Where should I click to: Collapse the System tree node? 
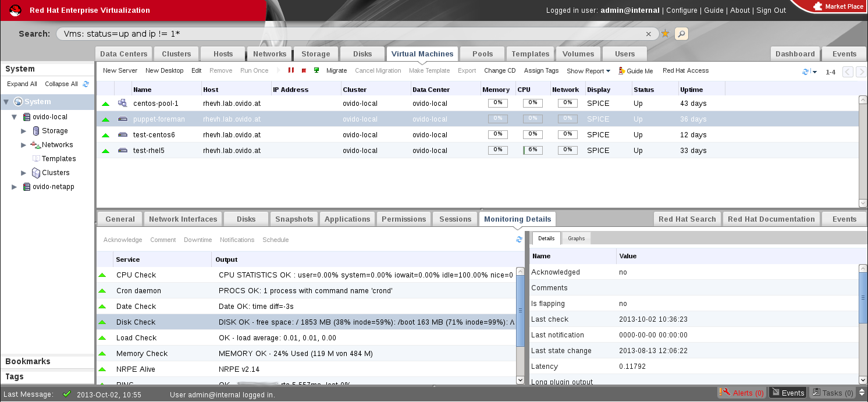click(6, 102)
